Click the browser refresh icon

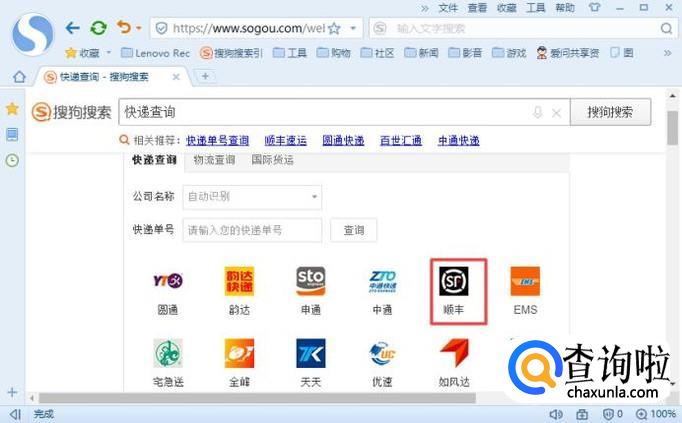(98, 28)
